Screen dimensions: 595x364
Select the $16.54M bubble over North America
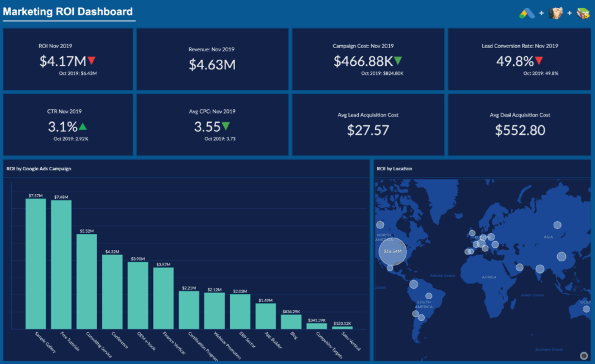(392, 251)
